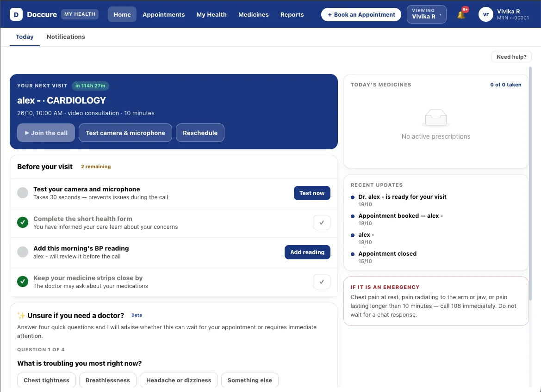Viewport: 541px width, 392px height.
Task: Open the 'Appointment closed' update
Action: click(x=387, y=254)
